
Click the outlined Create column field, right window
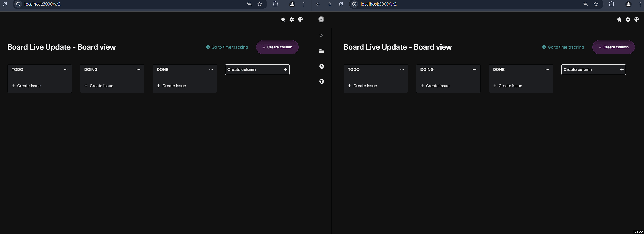(x=593, y=70)
